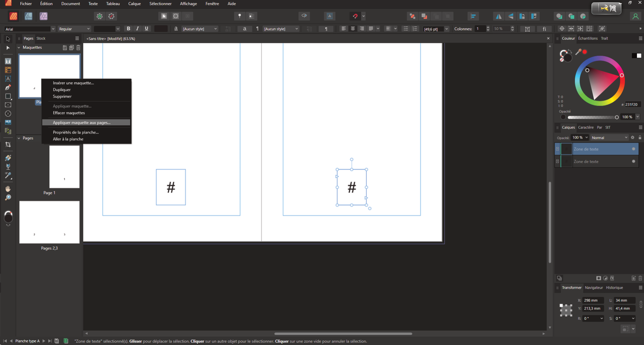This screenshot has height=345, width=644.
Task: Select the Picture Frame Rectangle tool
Action: pos(8,105)
